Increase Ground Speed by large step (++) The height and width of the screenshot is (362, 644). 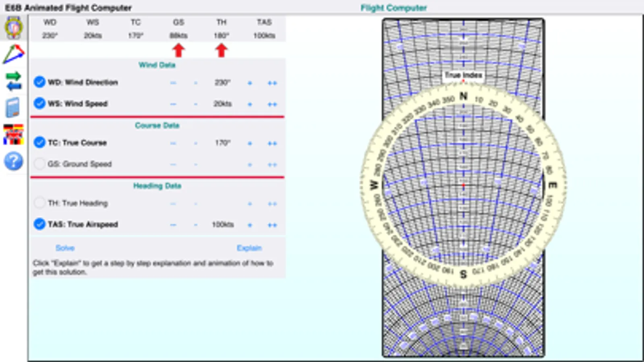click(272, 165)
